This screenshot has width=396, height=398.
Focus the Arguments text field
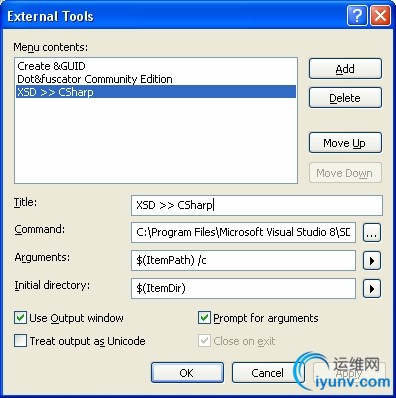(243, 260)
